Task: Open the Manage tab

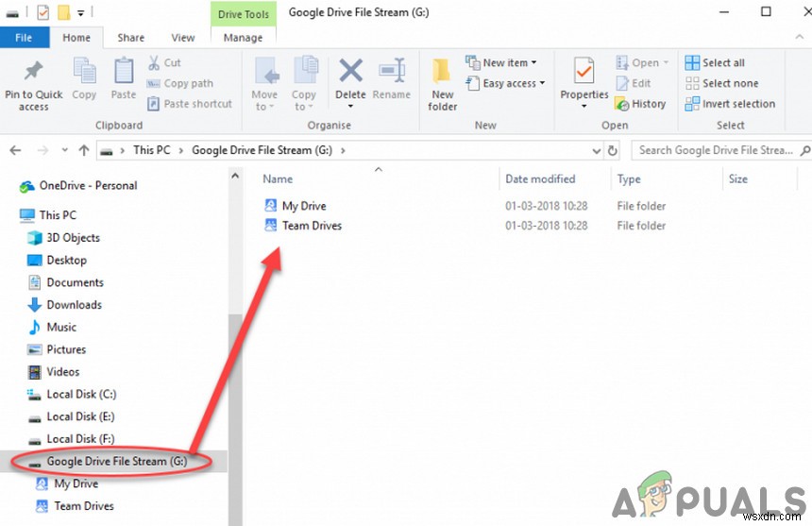Action: (x=243, y=38)
